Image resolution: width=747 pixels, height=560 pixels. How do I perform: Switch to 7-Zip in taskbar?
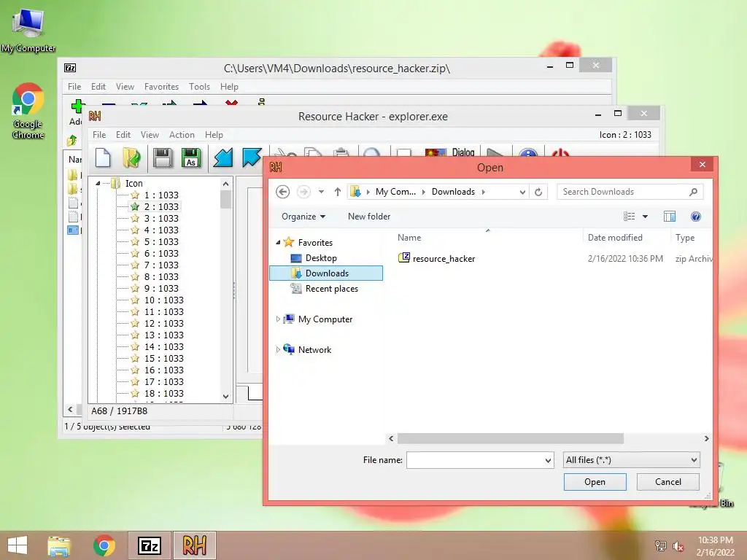point(150,545)
